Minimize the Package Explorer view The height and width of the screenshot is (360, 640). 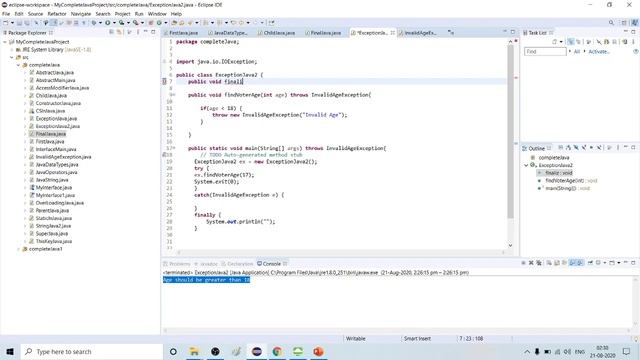pos(145,32)
